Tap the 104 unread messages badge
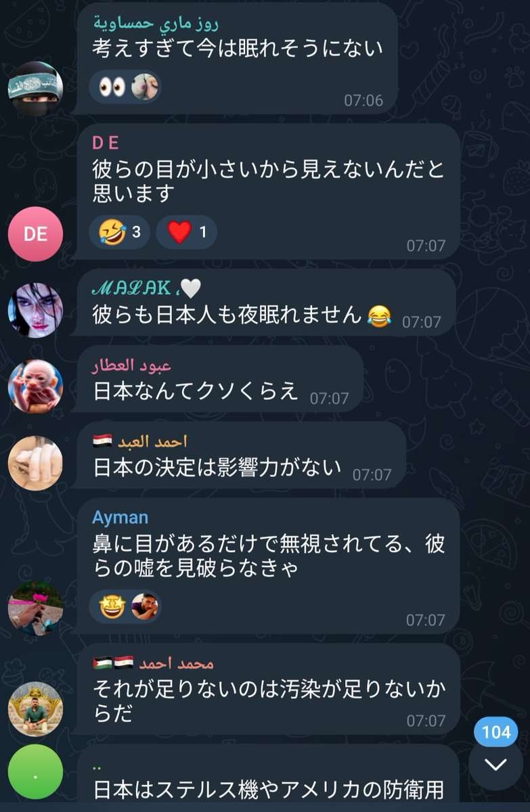The image size is (530, 812). [497, 731]
